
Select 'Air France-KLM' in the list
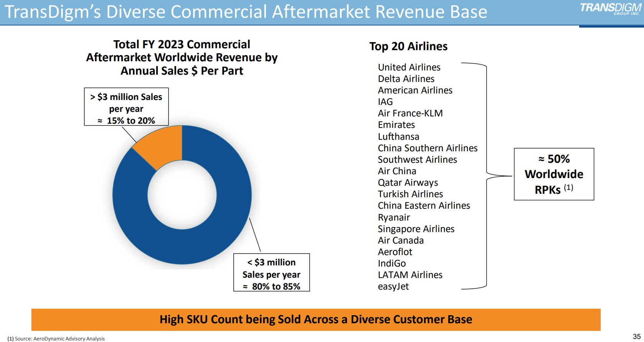(x=410, y=113)
